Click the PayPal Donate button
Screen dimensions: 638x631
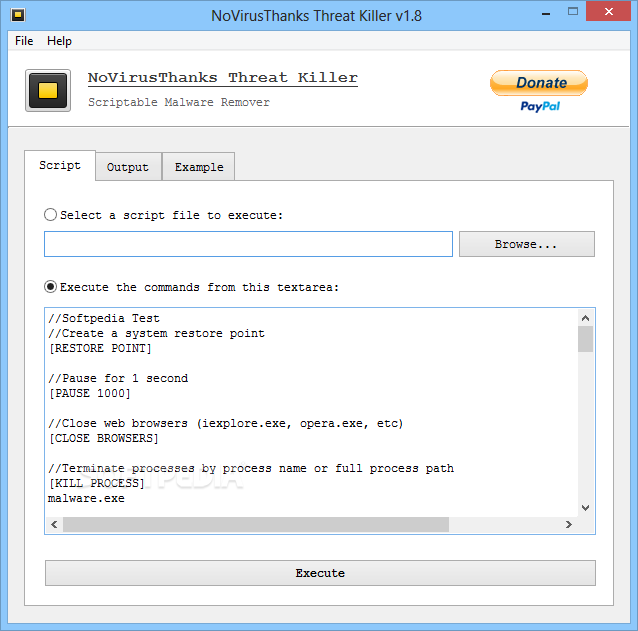click(539, 83)
